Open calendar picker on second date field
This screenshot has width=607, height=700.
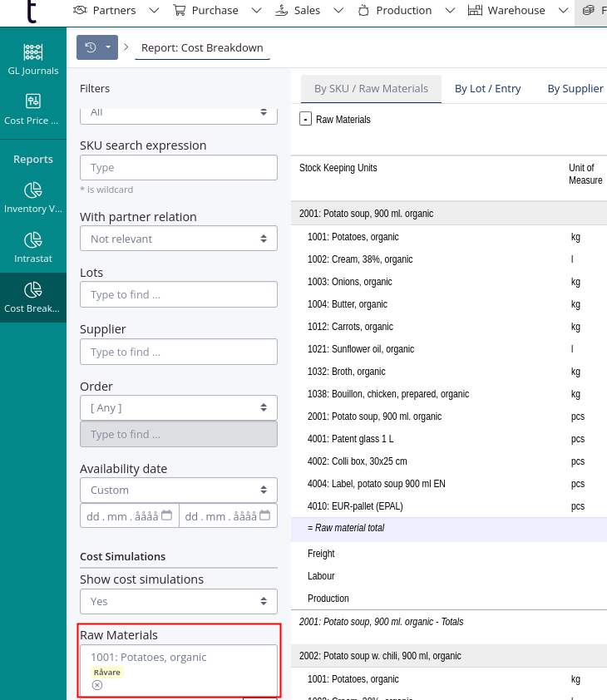pos(265,515)
